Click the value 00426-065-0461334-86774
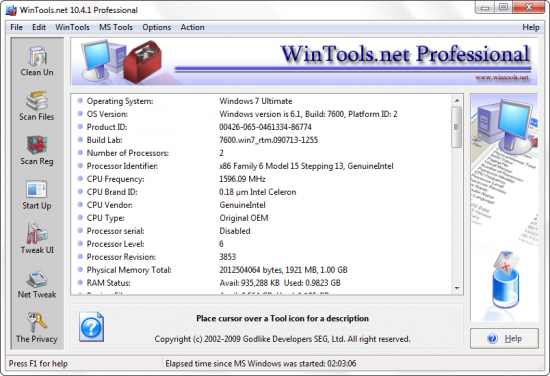The image size is (550, 376). (265, 127)
